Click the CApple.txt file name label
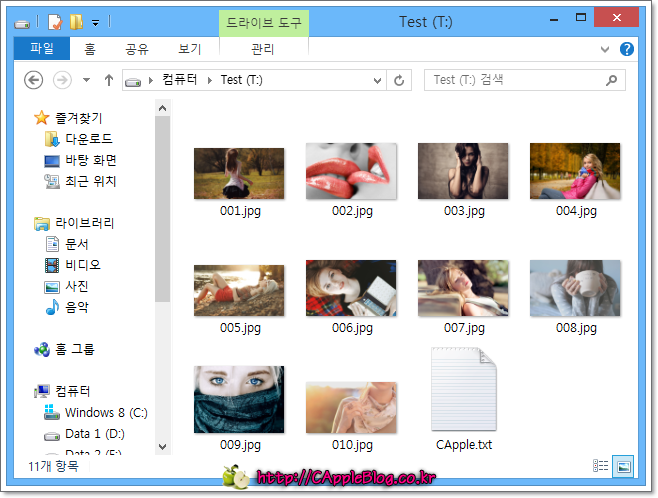This screenshot has height=498, width=658. 464,444
